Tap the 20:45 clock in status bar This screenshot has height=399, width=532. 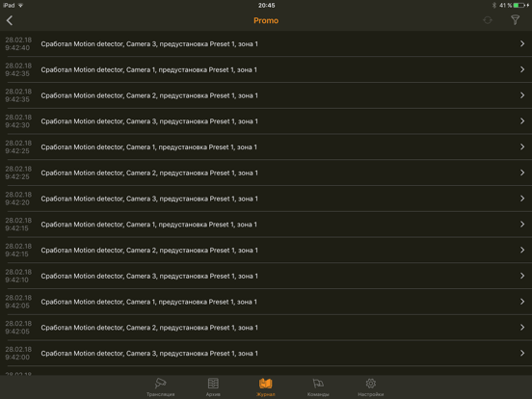tap(266, 6)
